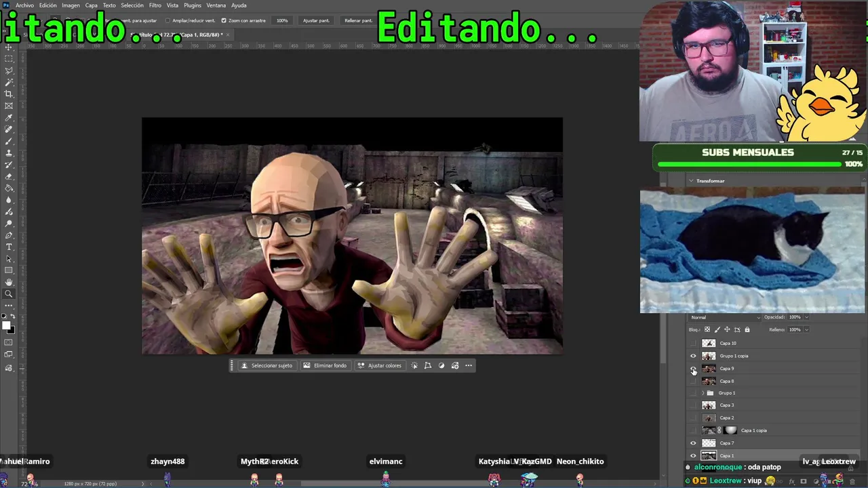Open the Archivo menu
Viewport: 868px width, 488px height.
point(24,5)
